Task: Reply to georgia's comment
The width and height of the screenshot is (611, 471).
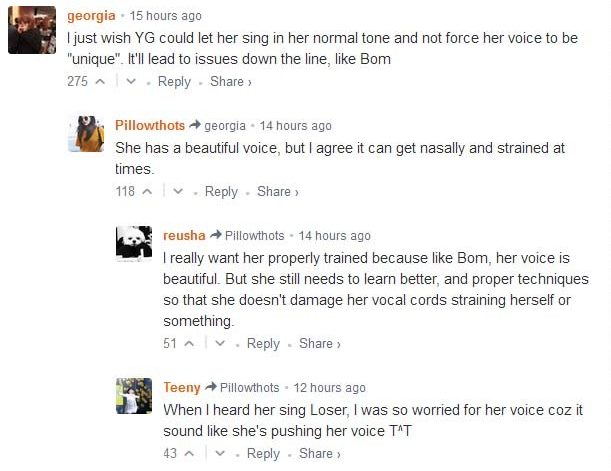Action: pyautogui.click(x=174, y=82)
